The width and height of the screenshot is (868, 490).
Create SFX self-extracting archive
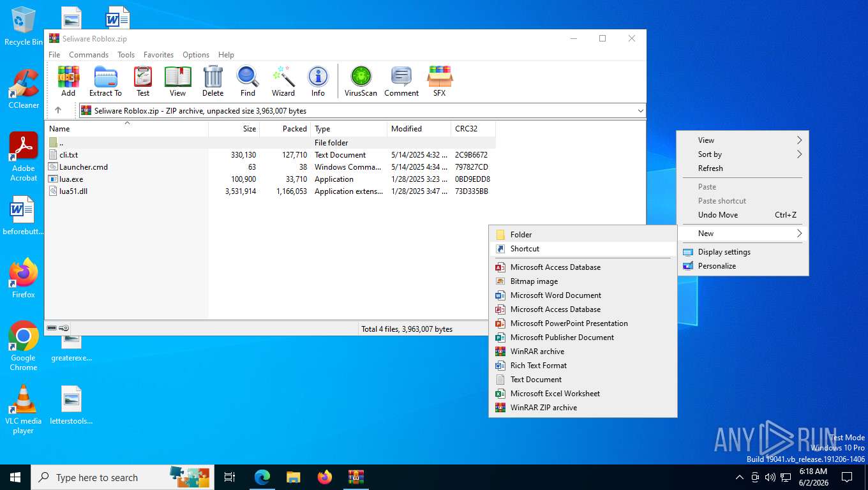439,81
